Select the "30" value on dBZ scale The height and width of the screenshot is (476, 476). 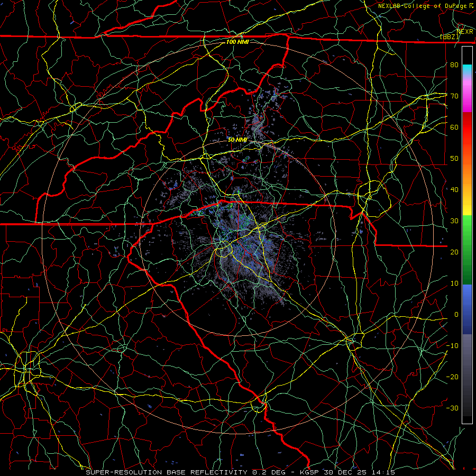[454, 221]
